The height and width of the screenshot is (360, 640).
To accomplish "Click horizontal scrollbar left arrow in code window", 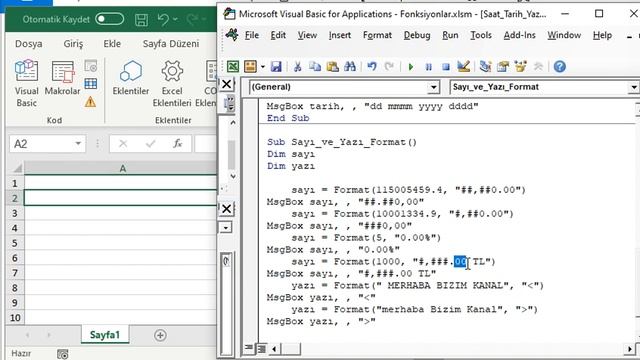I will (x=274, y=349).
